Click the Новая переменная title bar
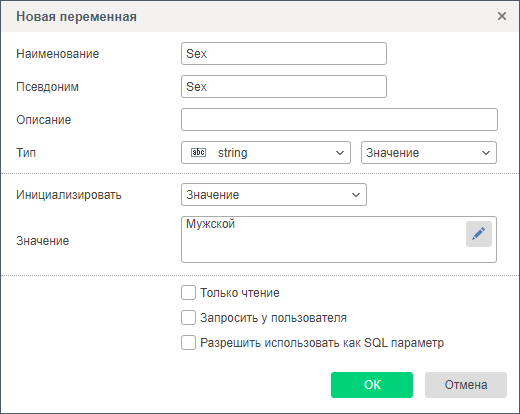The height and width of the screenshot is (414, 520). coord(260,16)
